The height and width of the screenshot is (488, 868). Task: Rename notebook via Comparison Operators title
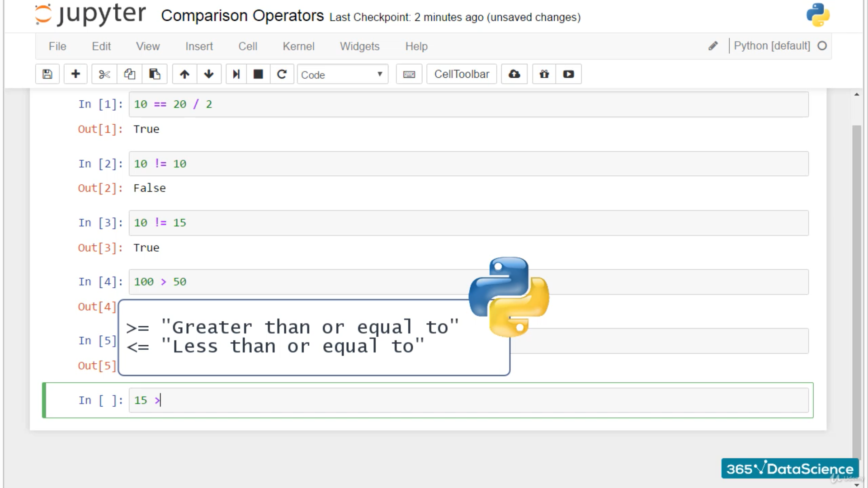242,16
